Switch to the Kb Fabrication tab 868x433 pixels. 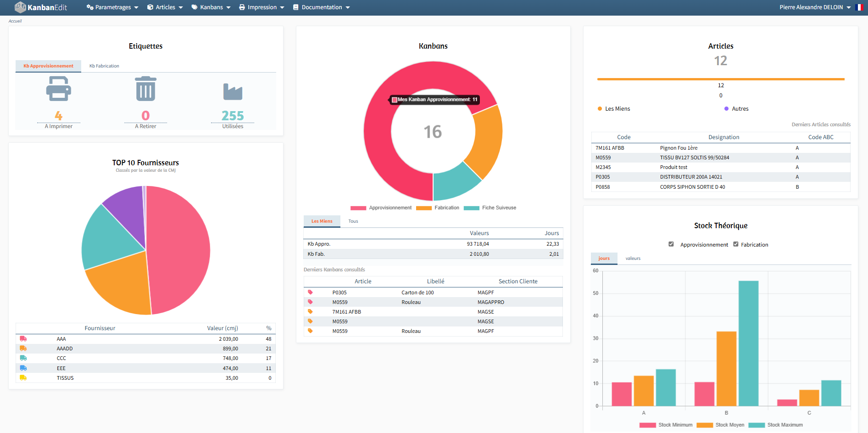(104, 66)
